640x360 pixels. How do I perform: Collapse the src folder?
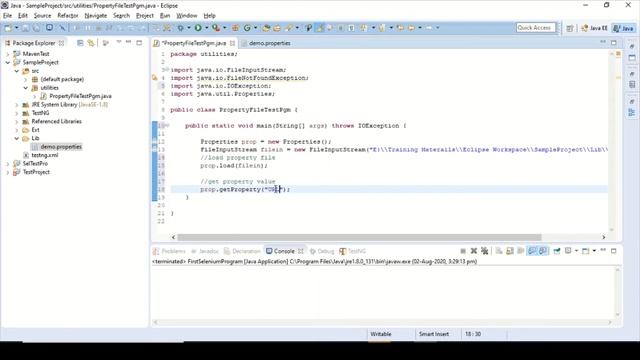tap(17, 71)
